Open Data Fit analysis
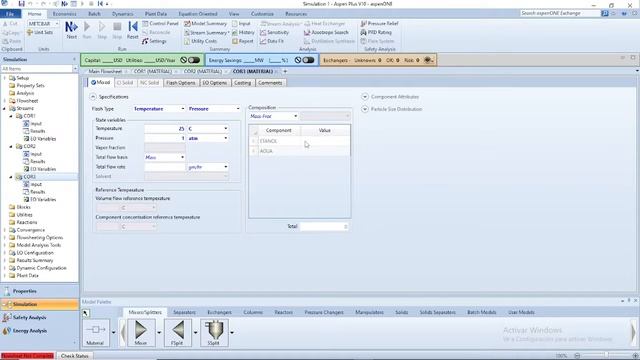Screen dimensions: 640x360 coord(272,41)
